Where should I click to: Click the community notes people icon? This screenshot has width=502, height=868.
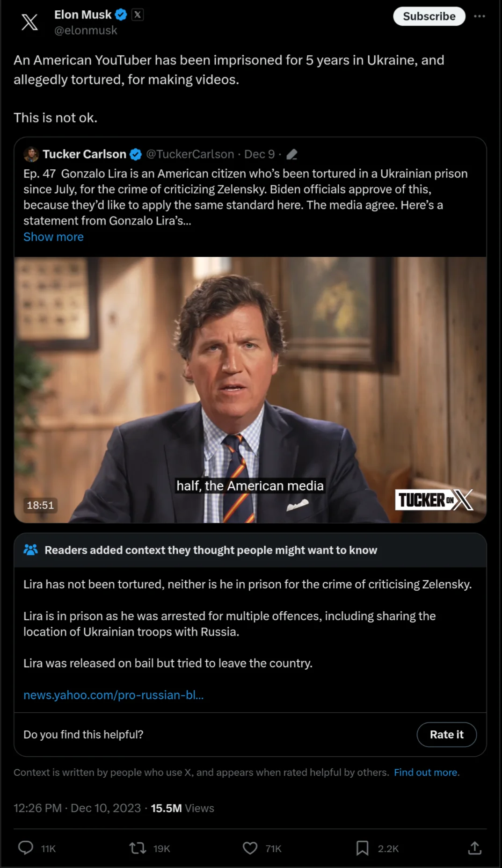[x=31, y=550]
